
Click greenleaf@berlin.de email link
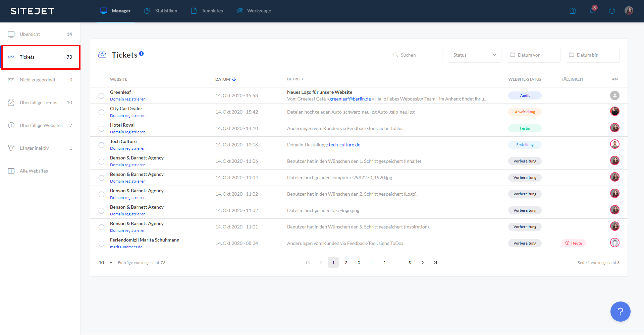click(x=350, y=99)
